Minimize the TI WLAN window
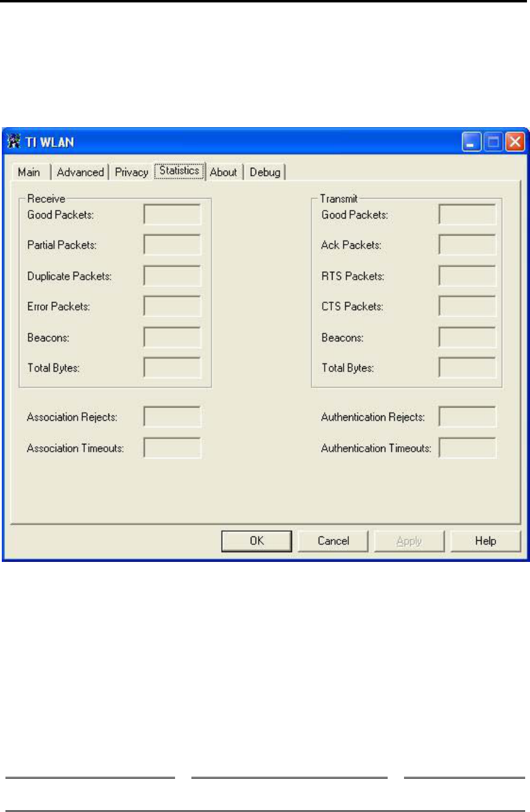The width and height of the screenshot is (530, 812). click(472, 143)
